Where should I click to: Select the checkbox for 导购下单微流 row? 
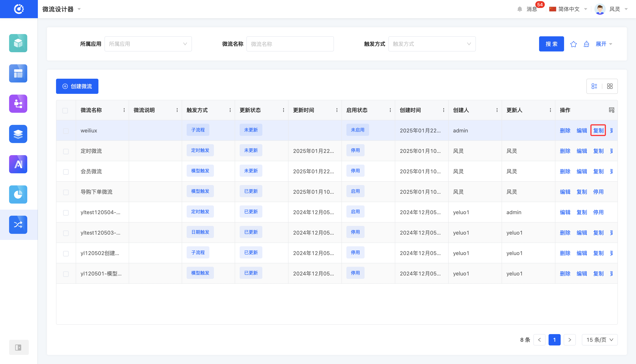tap(66, 192)
